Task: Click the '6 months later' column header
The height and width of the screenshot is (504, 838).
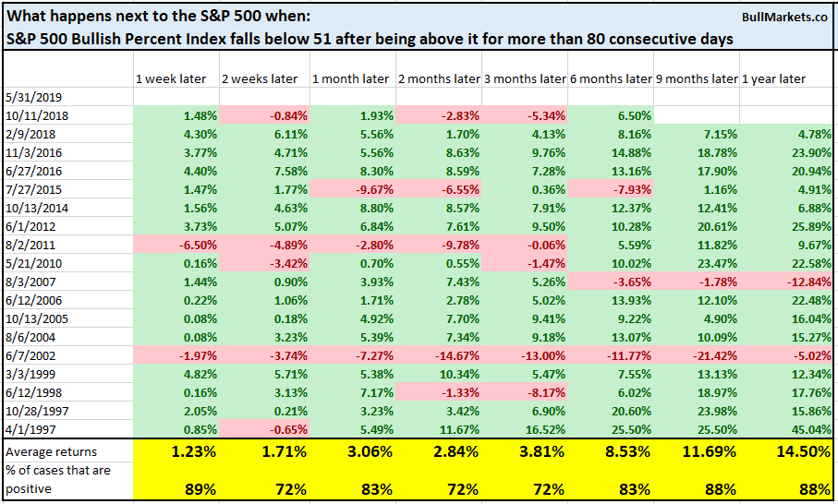Action: click(611, 79)
